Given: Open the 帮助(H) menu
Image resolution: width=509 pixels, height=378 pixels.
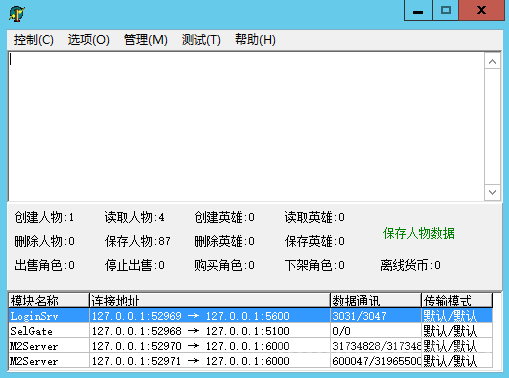Looking at the screenshot, I should pyautogui.click(x=255, y=40).
